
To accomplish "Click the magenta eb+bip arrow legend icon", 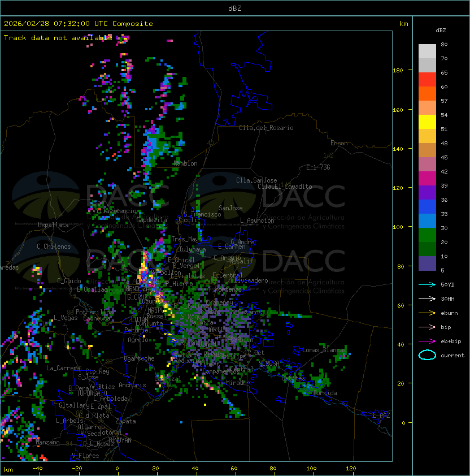I will pos(427,341).
